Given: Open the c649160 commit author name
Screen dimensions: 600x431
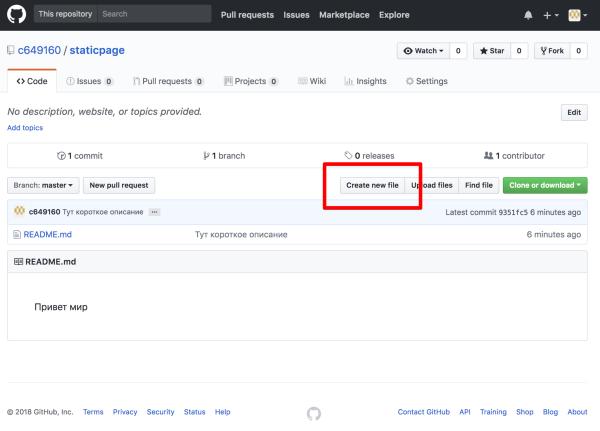Looking at the screenshot, I should pos(44,212).
